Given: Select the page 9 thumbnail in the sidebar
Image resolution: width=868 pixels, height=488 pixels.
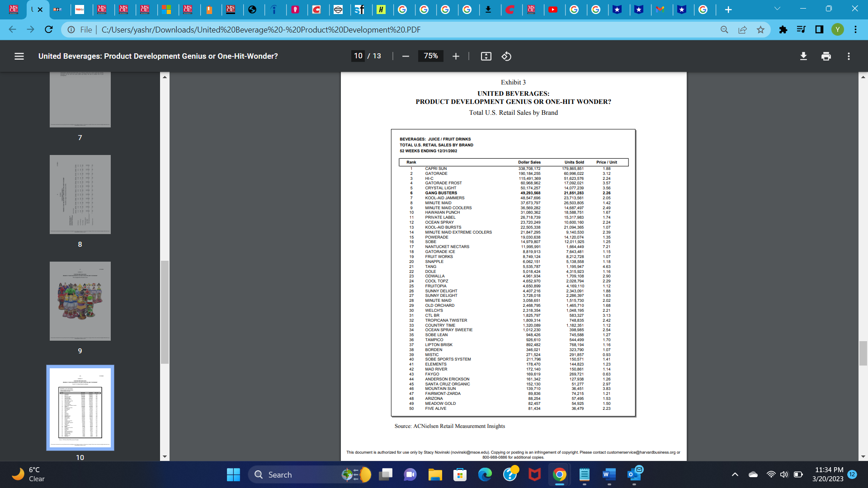Looking at the screenshot, I should [80, 301].
